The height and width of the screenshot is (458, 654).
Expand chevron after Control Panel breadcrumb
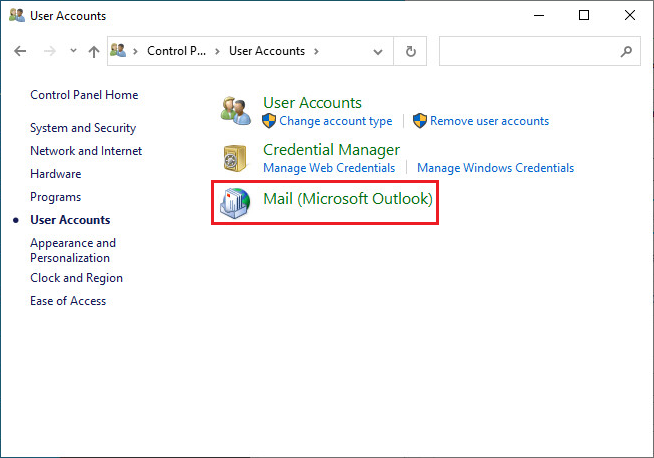(x=217, y=51)
